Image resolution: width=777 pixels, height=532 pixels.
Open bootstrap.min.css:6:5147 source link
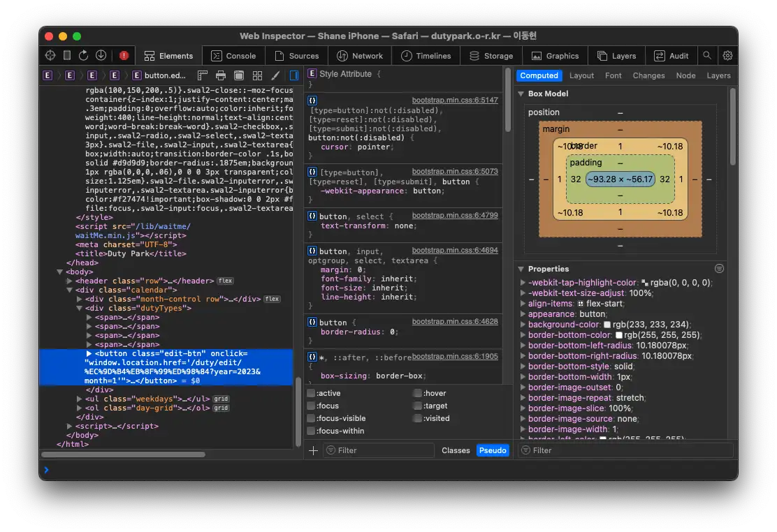tap(455, 100)
